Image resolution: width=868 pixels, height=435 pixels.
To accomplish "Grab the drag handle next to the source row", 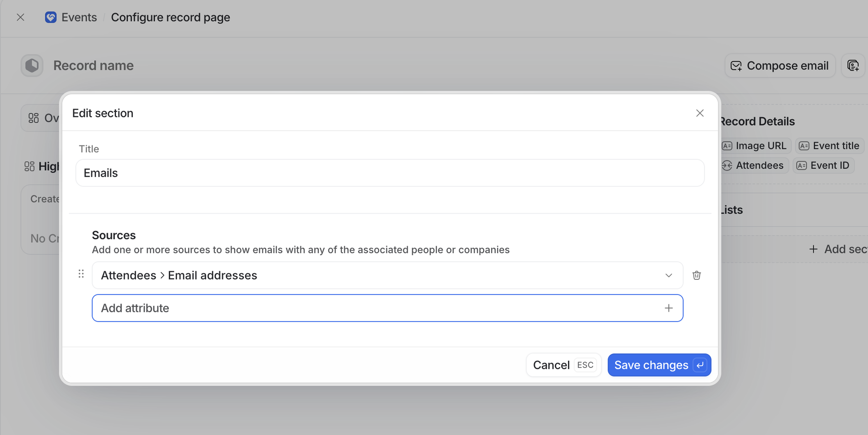I will coord(81,274).
